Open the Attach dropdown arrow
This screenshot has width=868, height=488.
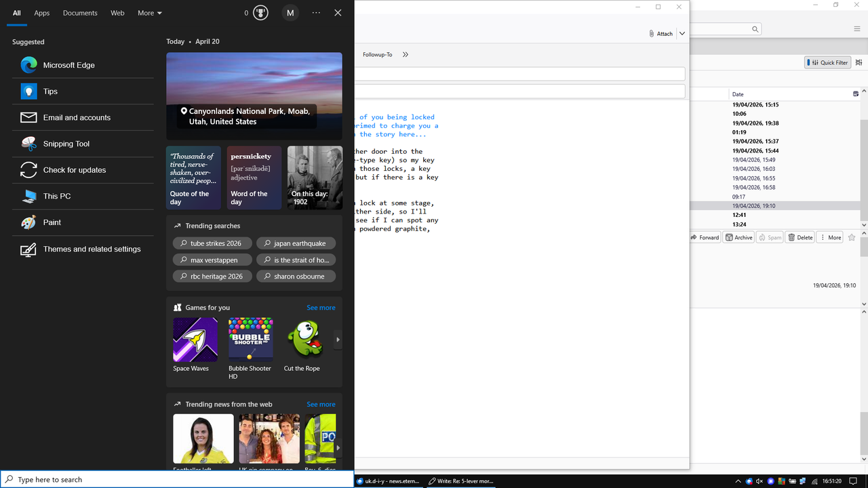pyautogui.click(x=682, y=33)
